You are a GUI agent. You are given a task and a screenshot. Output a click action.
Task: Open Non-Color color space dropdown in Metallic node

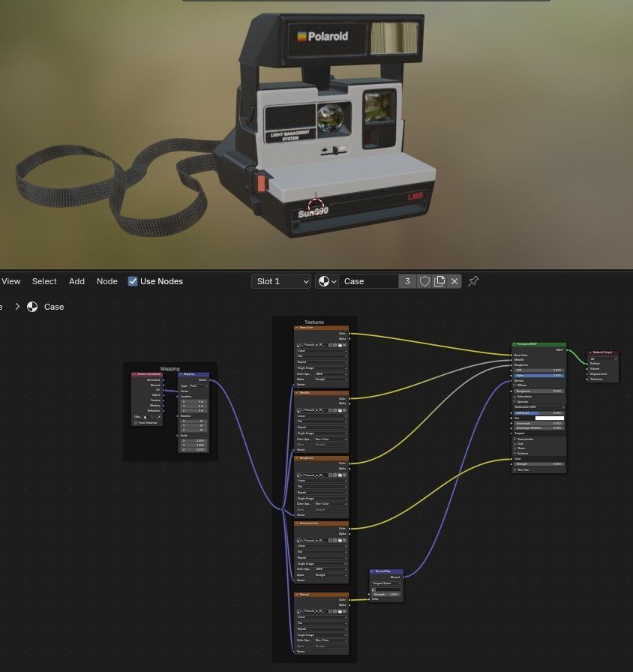click(331, 439)
